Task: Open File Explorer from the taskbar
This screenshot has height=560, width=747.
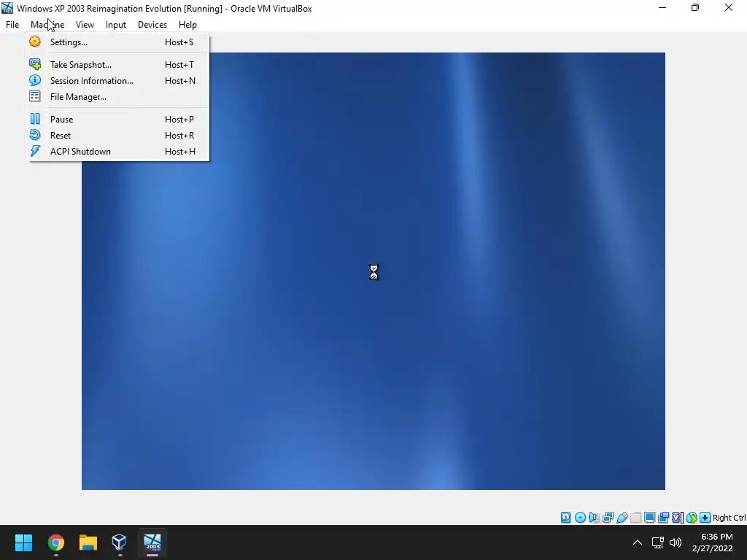Action: pos(88,542)
